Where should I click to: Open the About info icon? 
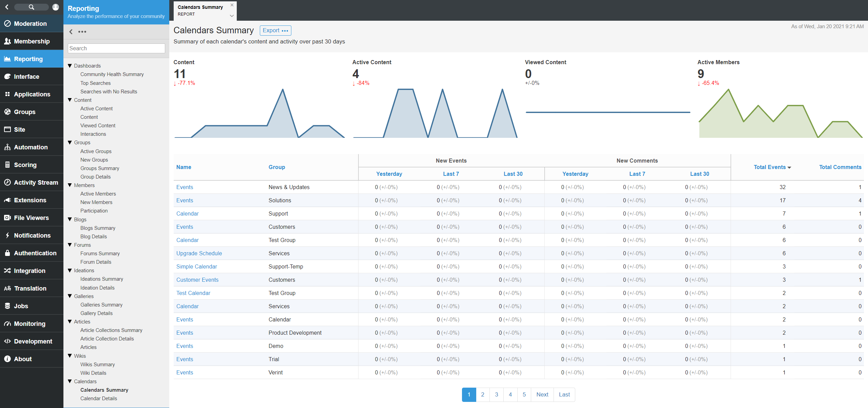pos(7,359)
